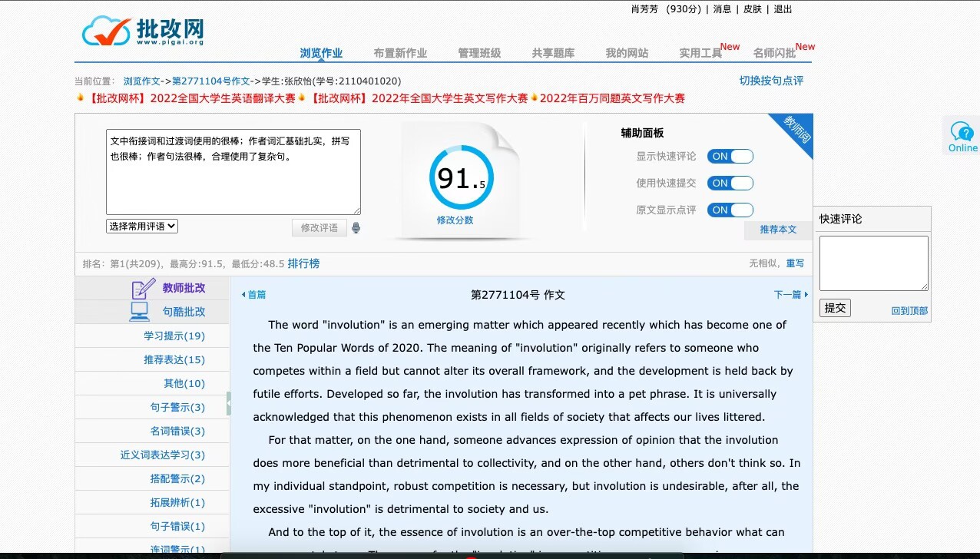Expand 推荐表达(15) category
Screen dimensions: 980x559
coord(174,360)
